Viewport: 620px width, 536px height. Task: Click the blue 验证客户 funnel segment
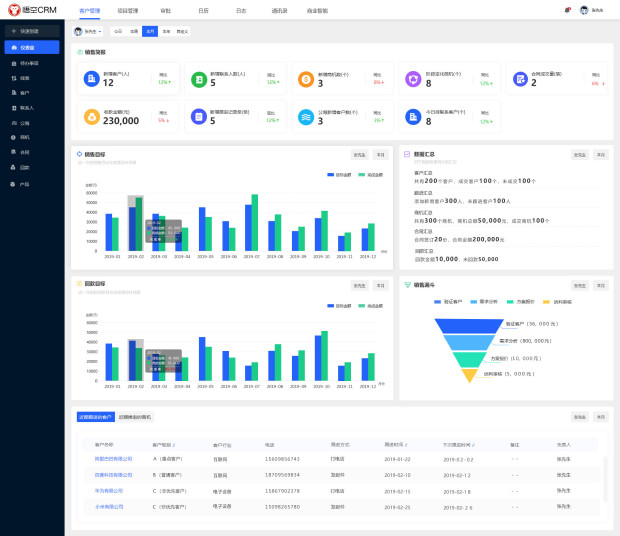pos(465,324)
